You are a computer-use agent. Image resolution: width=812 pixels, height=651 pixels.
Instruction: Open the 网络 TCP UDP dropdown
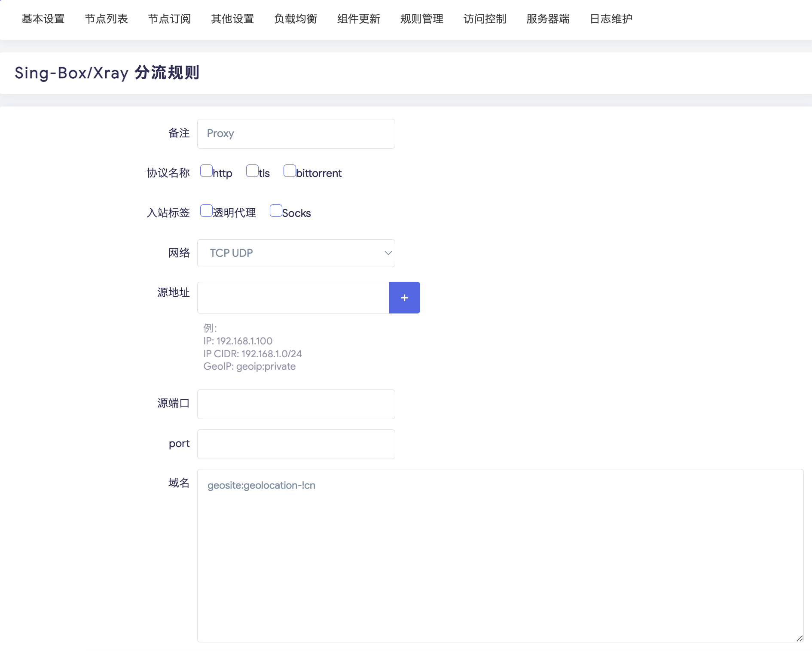(296, 253)
